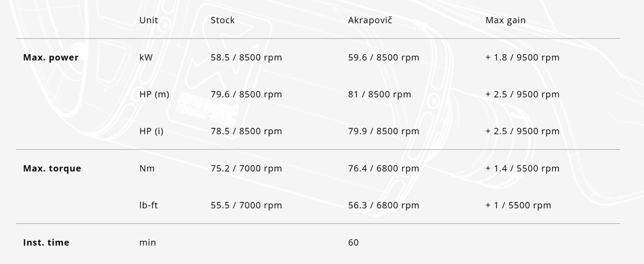644x264 pixels.
Task: Select the Max. torque row label
Action: [x=52, y=168]
